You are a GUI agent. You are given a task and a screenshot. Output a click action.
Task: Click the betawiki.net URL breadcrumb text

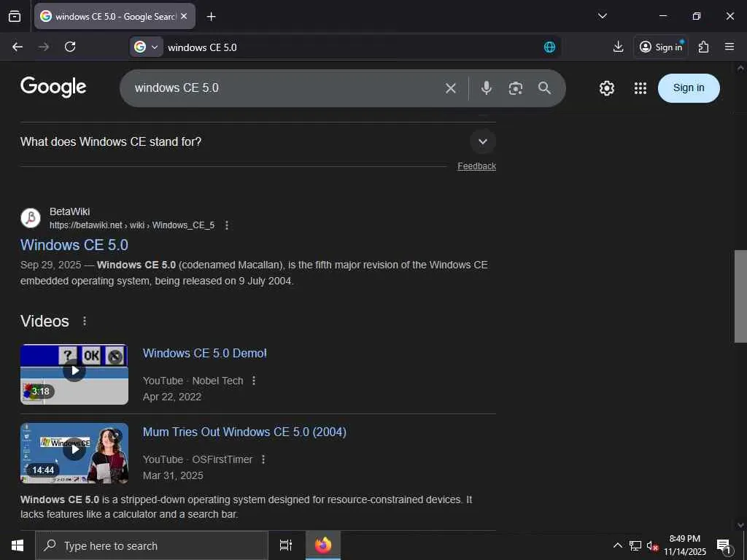pos(132,225)
